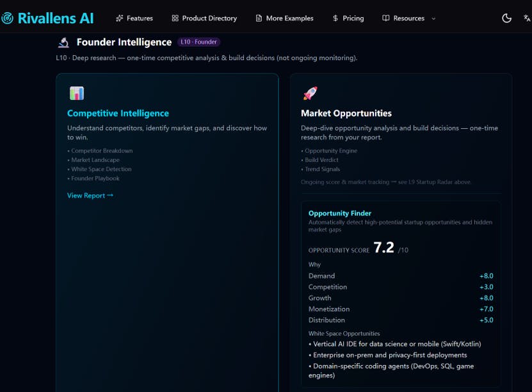This screenshot has height=392, width=532.
Task: Click the Enterprise on-prem deployments item
Action: click(388, 355)
